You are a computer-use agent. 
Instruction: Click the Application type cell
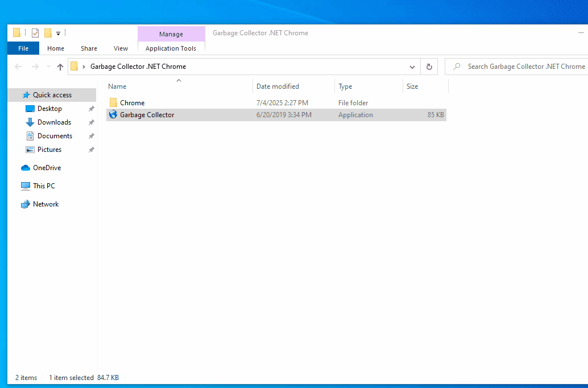point(355,115)
